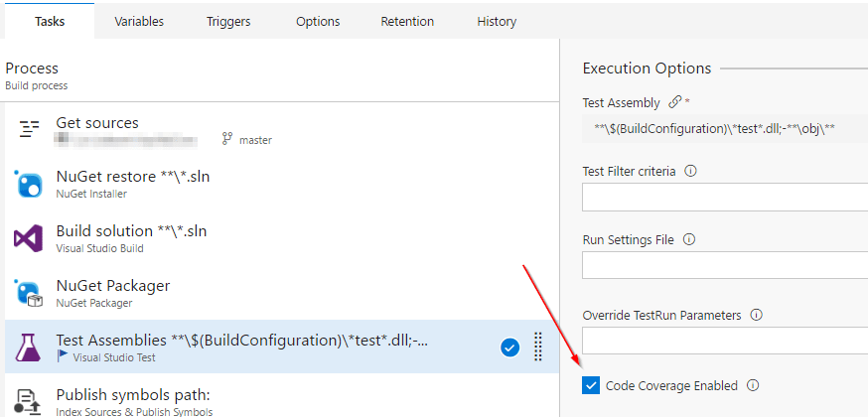Viewport: 868px width, 417px height.
Task: Click the Run Settings File info icon
Action: point(689,239)
